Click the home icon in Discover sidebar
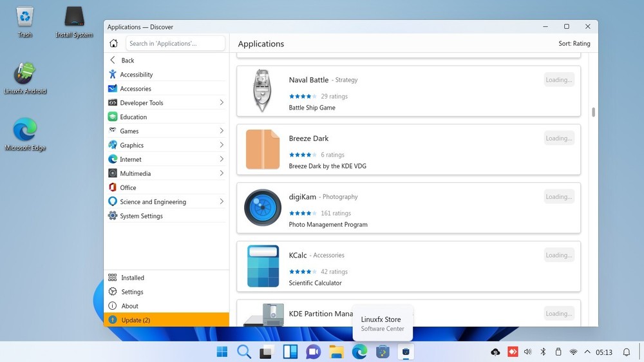 (113, 43)
